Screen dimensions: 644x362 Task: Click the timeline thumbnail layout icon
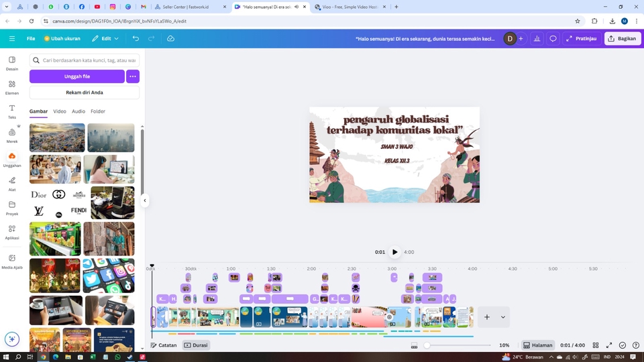(x=414, y=346)
